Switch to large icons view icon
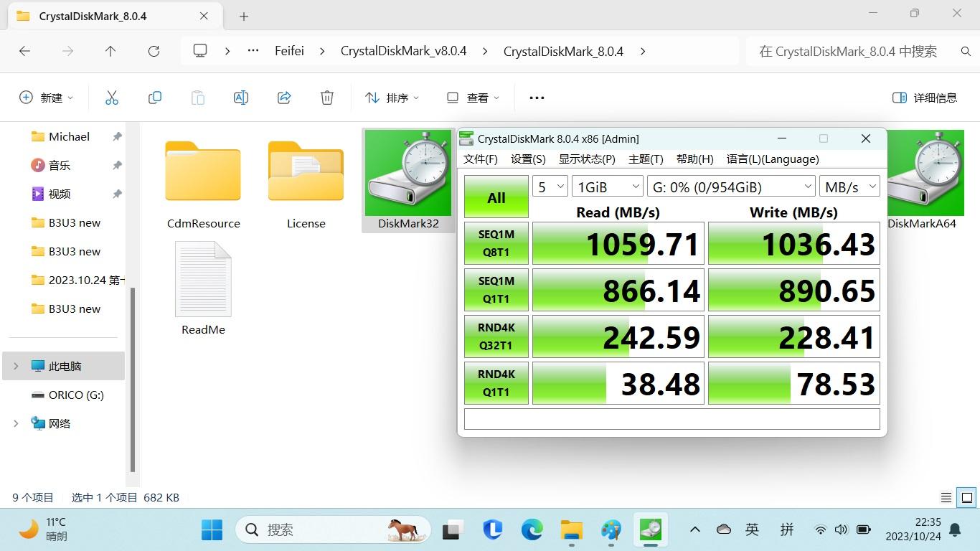The image size is (980, 551). click(x=966, y=497)
